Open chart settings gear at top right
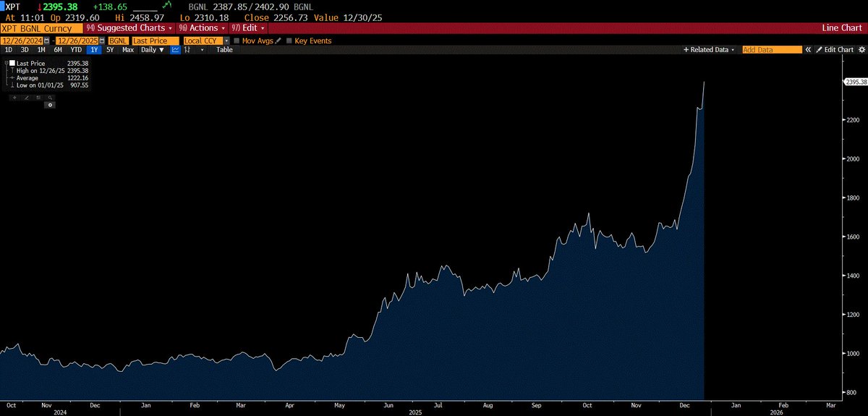 click(862, 50)
